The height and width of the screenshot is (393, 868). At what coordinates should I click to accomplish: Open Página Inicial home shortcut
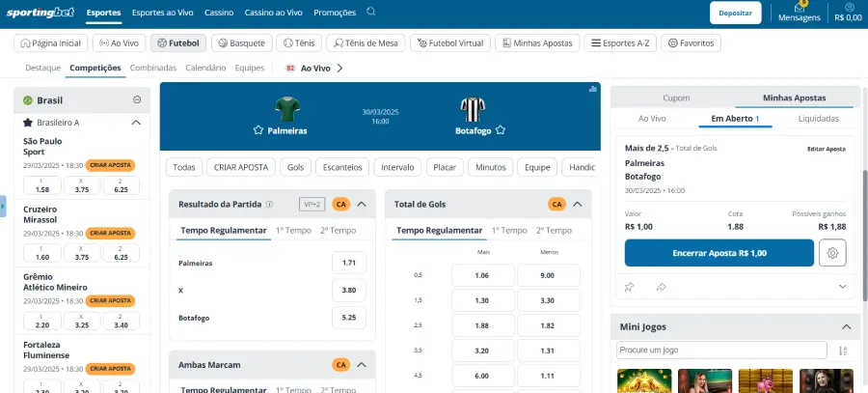[50, 43]
